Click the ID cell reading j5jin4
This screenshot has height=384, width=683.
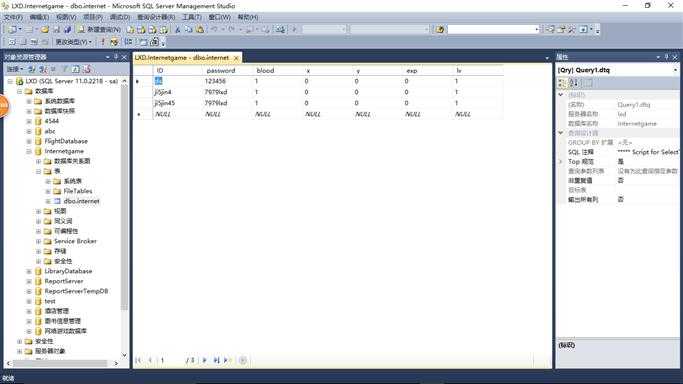pyautogui.click(x=177, y=92)
